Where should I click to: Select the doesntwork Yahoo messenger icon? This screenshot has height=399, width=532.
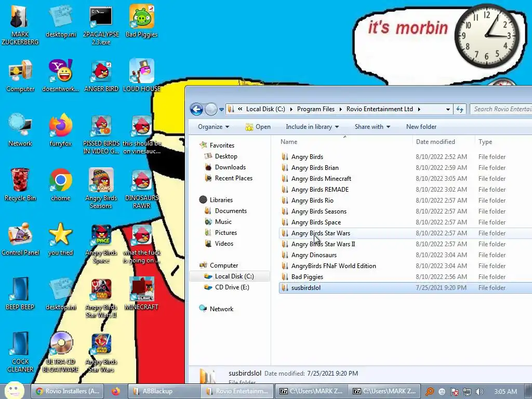[x=60, y=76]
